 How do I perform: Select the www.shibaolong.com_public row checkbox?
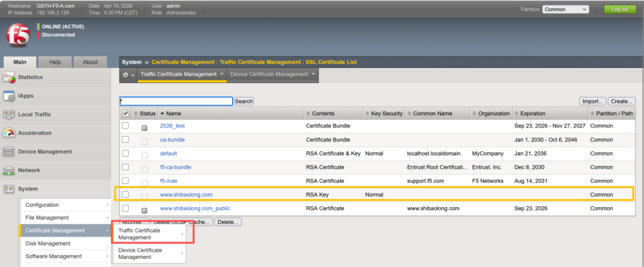[x=125, y=209]
